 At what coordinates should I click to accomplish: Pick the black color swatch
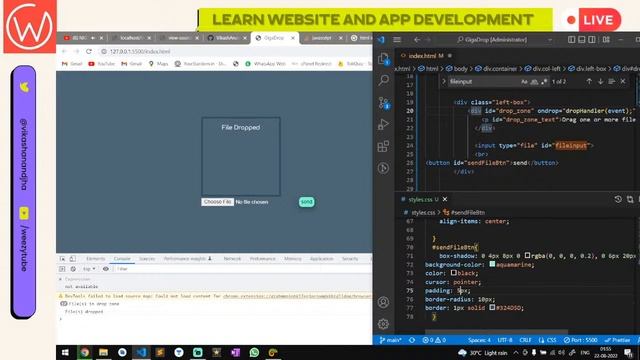(453, 273)
